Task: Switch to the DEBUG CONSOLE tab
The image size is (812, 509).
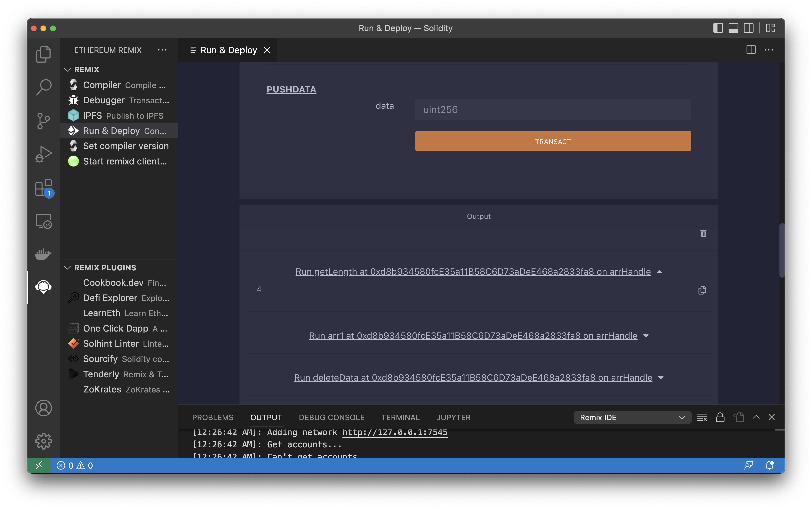Action: click(x=331, y=418)
